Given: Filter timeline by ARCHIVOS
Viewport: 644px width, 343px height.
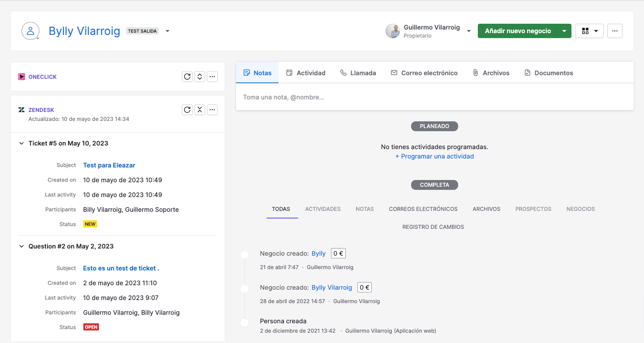Looking at the screenshot, I should point(486,209).
